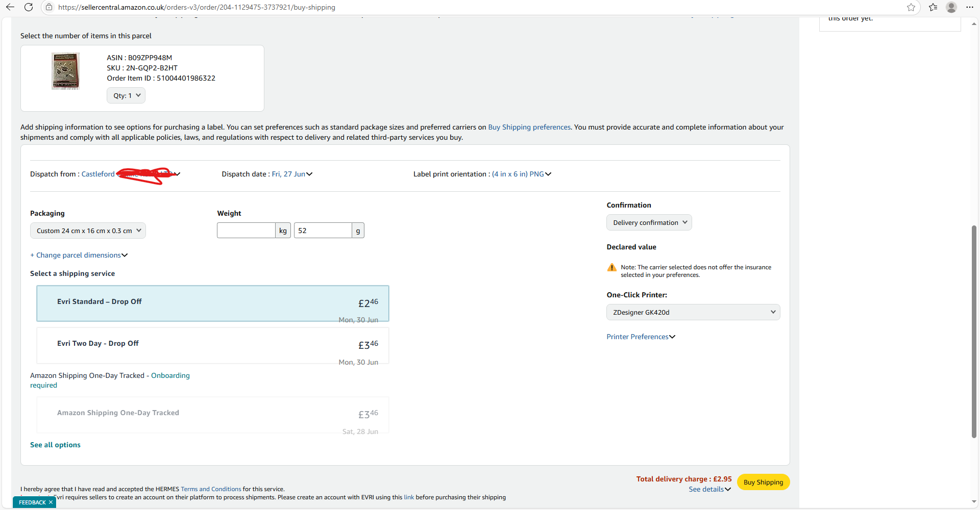This screenshot has width=980, height=510.
Task: Expand See details of delivery charge
Action: pyautogui.click(x=709, y=489)
